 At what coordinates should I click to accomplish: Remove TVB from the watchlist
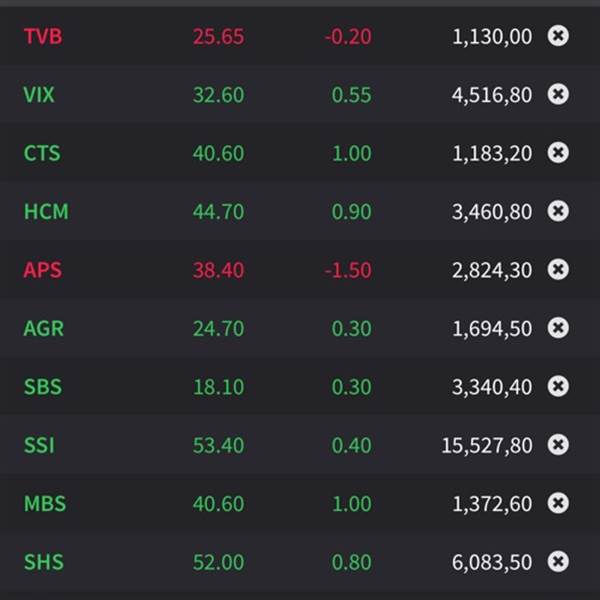tap(558, 36)
